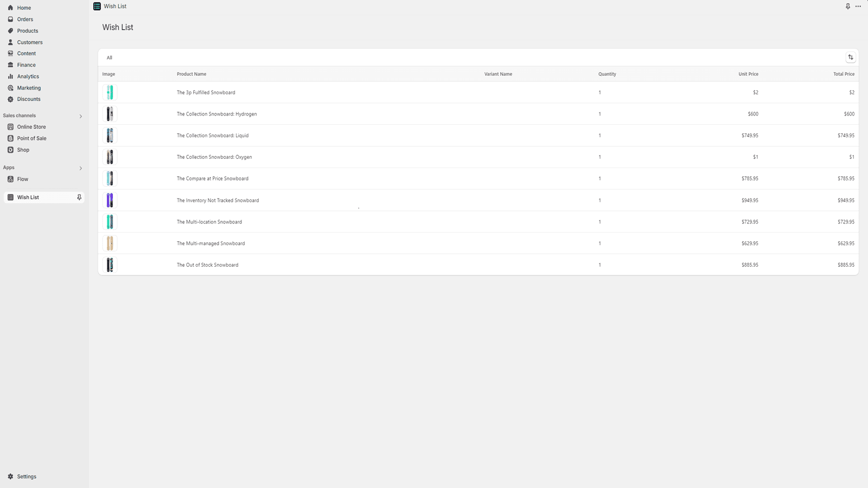
Task: Unpin the Wish List app from sidebar
Action: (x=79, y=197)
